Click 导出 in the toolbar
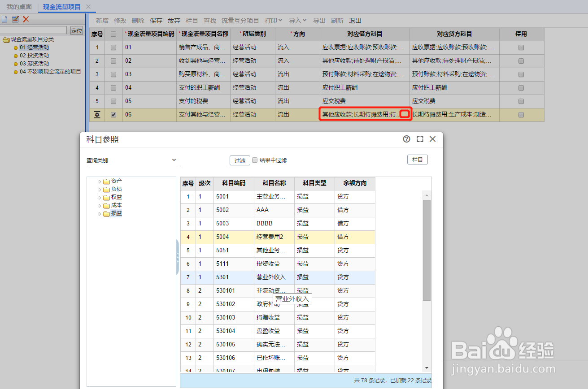The height and width of the screenshot is (389, 588). [319, 21]
